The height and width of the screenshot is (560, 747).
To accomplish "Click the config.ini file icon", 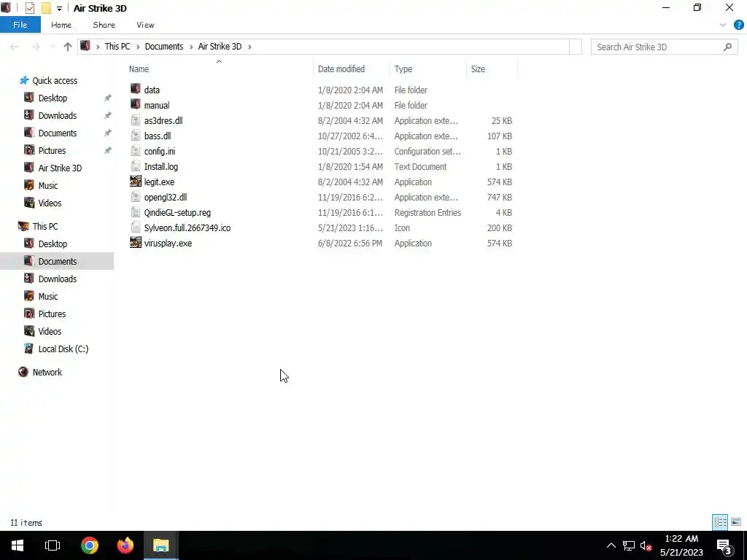I will [x=136, y=151].
